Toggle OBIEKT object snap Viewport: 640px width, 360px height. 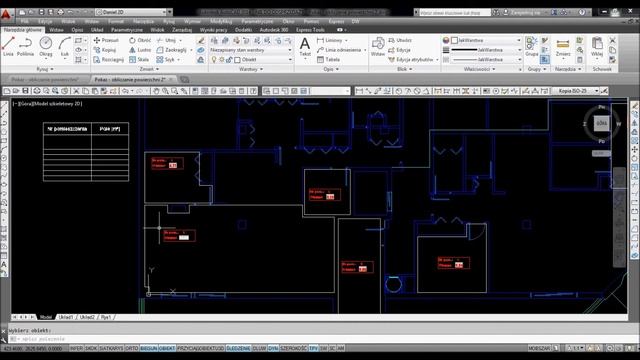[x=167, y=348]
